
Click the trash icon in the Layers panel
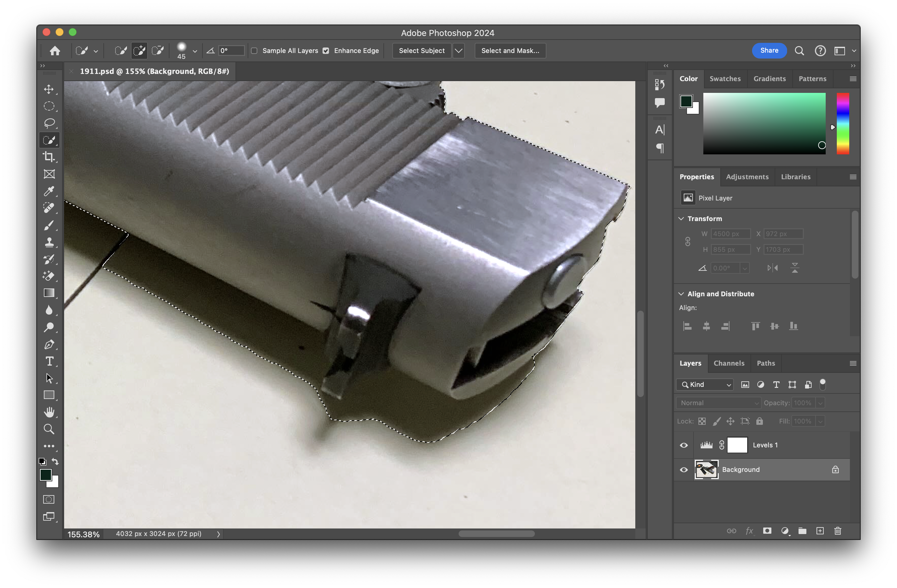pos(837,531)
